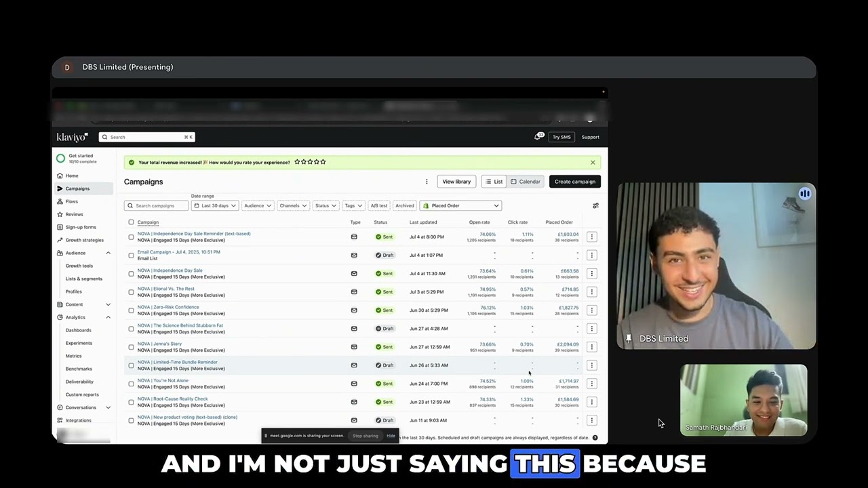Check The Science Behind Stubborn Fat row
This screenshot has height=488, width=868.
click(131, 328)
